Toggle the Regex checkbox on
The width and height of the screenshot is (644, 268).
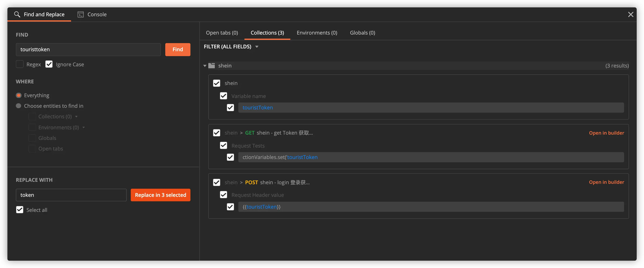click(20, 64)
